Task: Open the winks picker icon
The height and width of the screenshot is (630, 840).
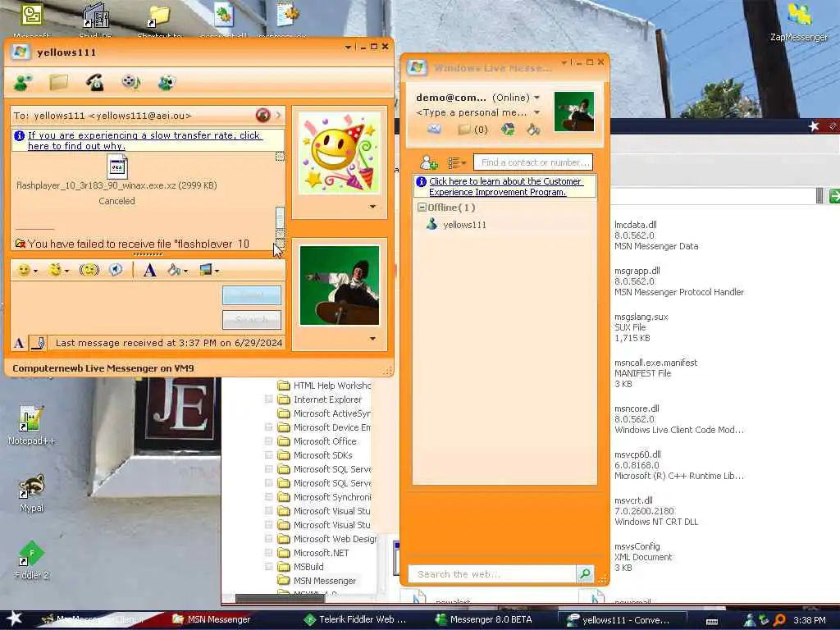Action: [x=55, y=270]
